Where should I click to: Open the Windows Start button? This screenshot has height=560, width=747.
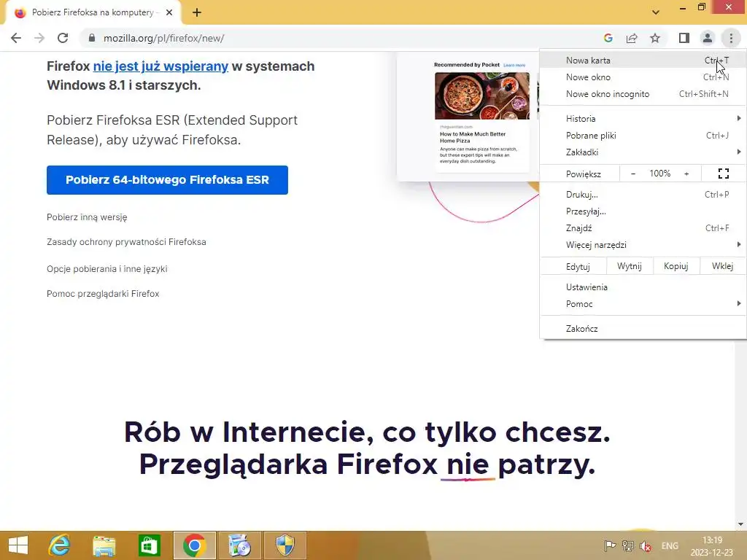coord(18,545)
